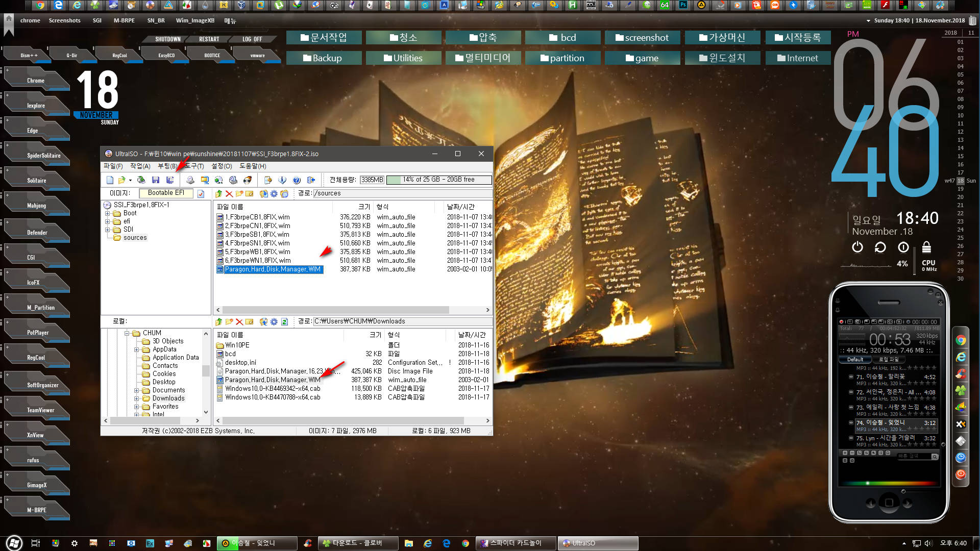Select file 6.F3brpeWN1.8FIX.wim
980x551 pixels.
[x=258, y=260]
